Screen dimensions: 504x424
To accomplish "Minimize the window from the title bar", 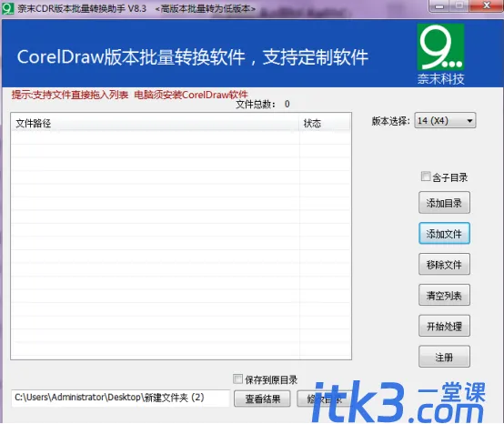I will [439, 5].
